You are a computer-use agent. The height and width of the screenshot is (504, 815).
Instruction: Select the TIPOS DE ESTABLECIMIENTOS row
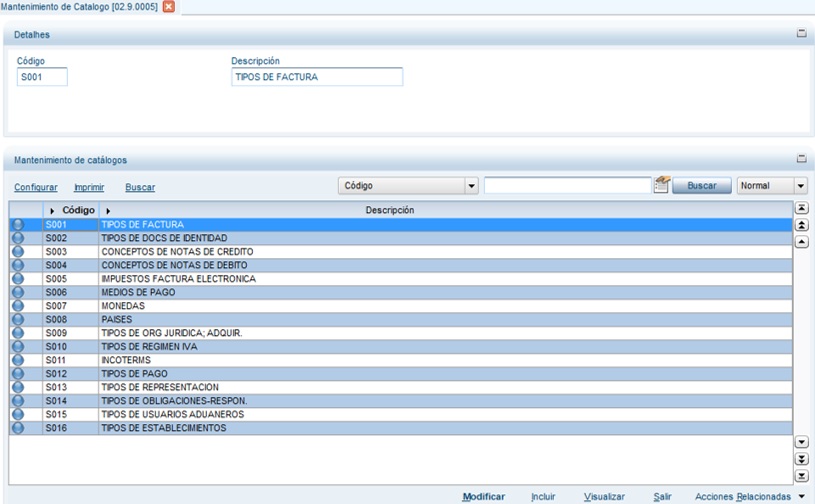click(x=401, y=428)
